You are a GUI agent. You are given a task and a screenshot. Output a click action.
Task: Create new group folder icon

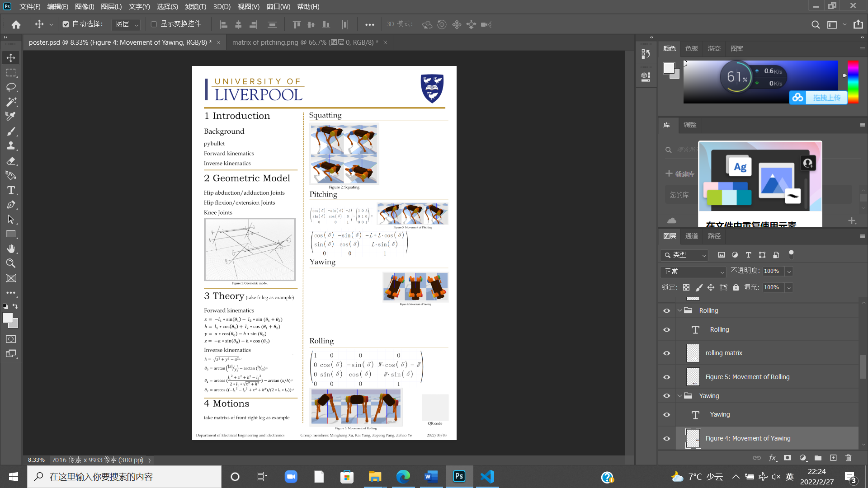(x=818, y=458)
